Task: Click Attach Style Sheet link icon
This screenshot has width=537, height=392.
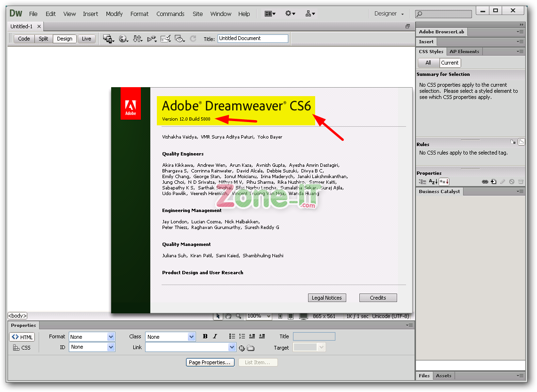Action: click(x=485, y=181)
